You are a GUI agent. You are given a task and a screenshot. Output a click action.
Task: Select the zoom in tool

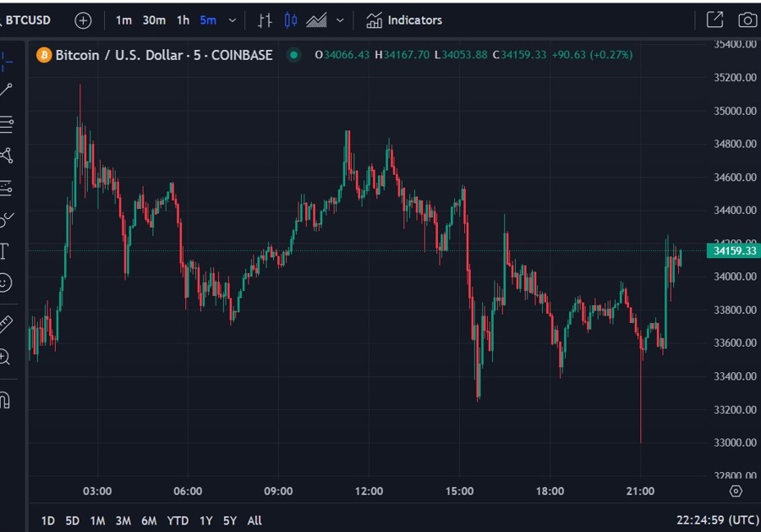pyautogui.click(x=4, y=357)
